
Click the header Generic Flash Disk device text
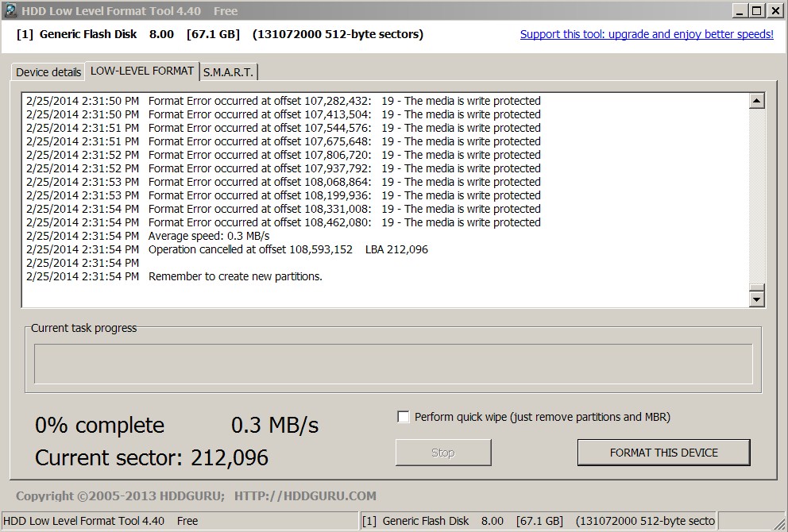(219, 34)
